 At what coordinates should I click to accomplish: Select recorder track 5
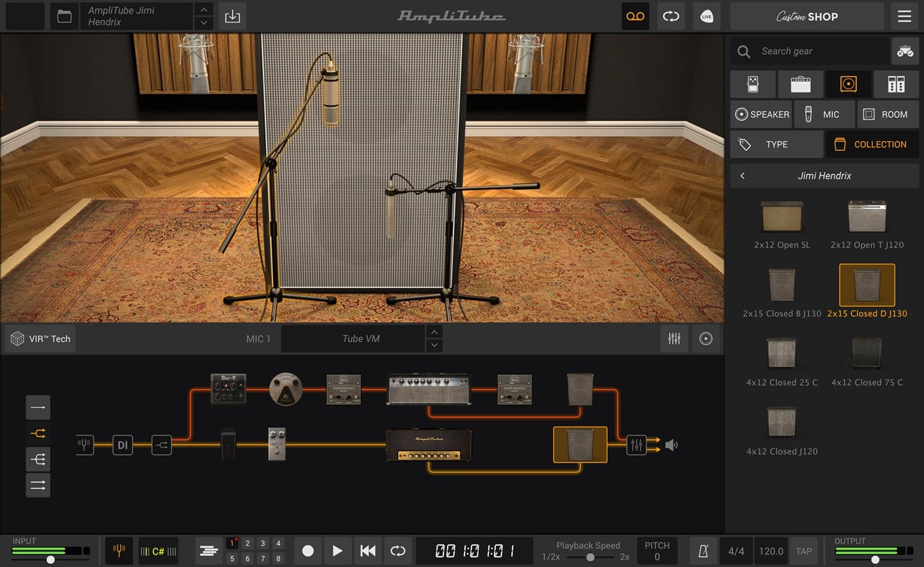point(232,558)
